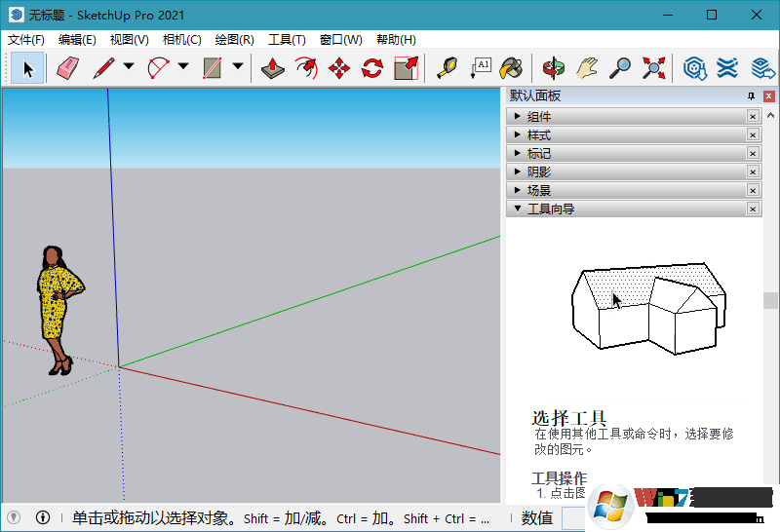
Task: Close the 场景 panel section
Action: coord(753,190)
